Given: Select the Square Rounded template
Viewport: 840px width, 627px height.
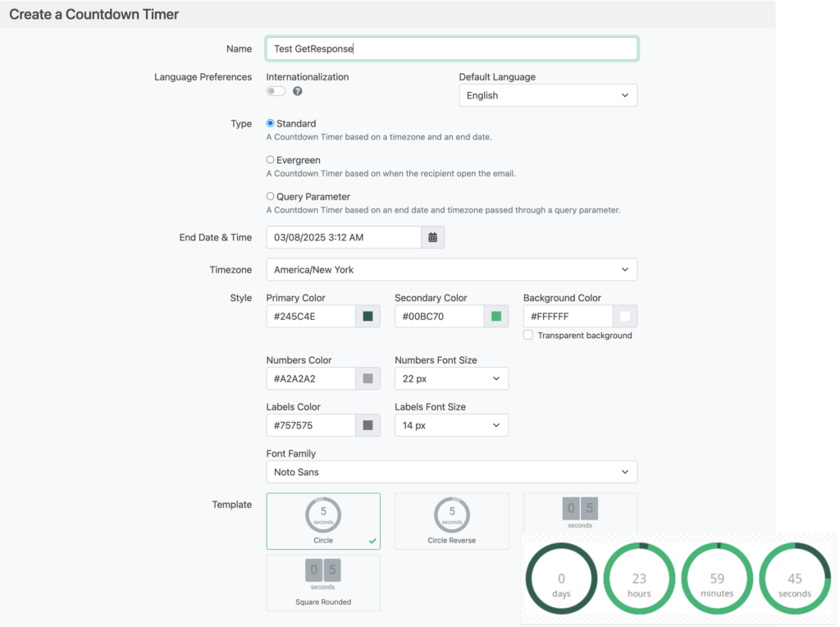Looking at the screenshot, I should click(322, 583).
